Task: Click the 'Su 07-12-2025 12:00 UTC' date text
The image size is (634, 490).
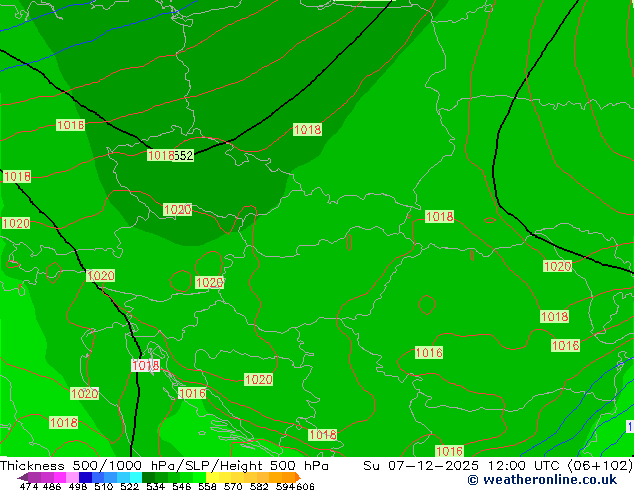Action: (461, 465)
